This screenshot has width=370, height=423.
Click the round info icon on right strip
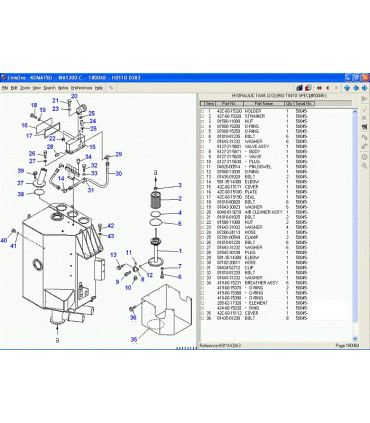coord(364,157)
